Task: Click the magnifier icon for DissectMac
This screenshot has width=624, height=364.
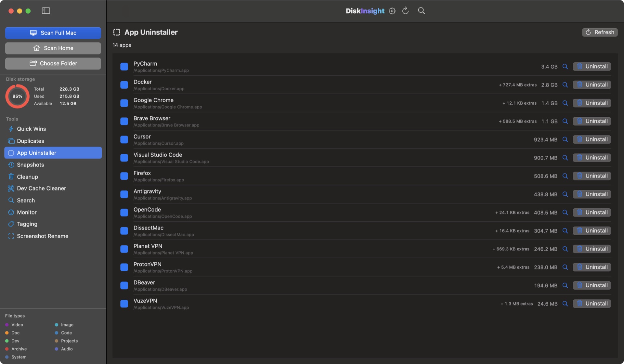Action: click(565, 230)
